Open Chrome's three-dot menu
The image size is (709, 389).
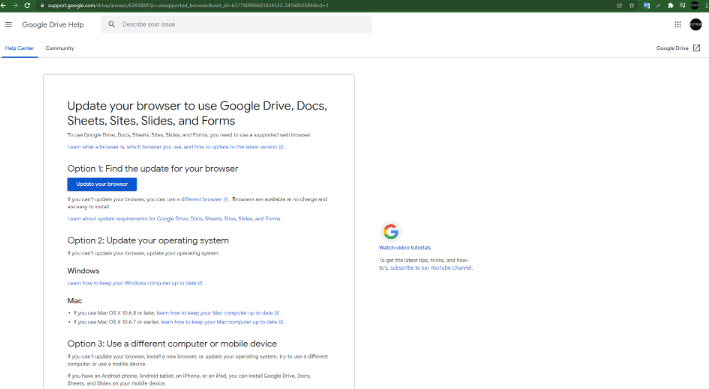(706, 5)
